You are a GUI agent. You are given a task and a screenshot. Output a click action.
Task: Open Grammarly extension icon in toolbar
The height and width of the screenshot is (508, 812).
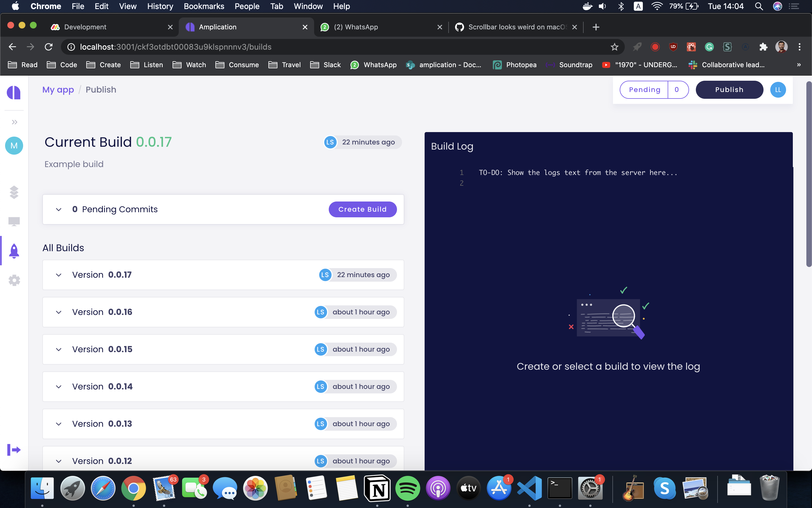[x=709, y=47]
